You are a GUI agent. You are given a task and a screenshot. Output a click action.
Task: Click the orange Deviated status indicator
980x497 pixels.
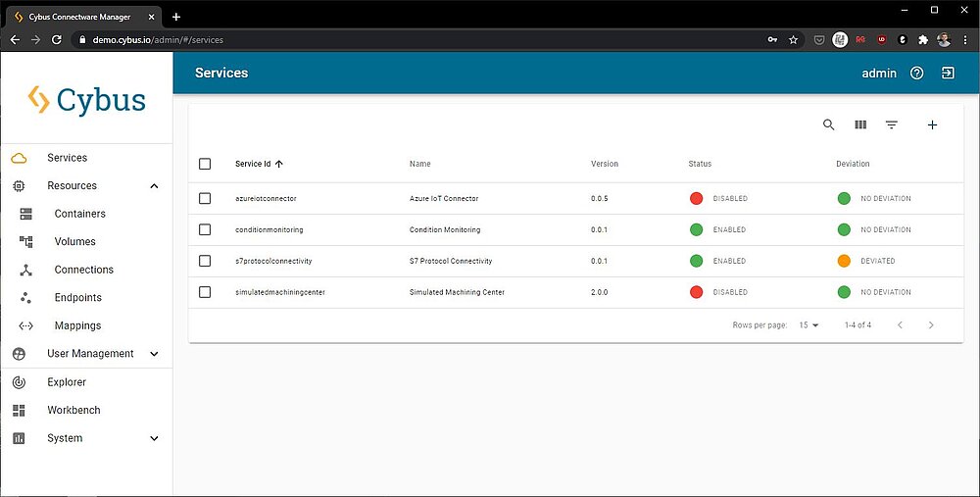(843, 261)
